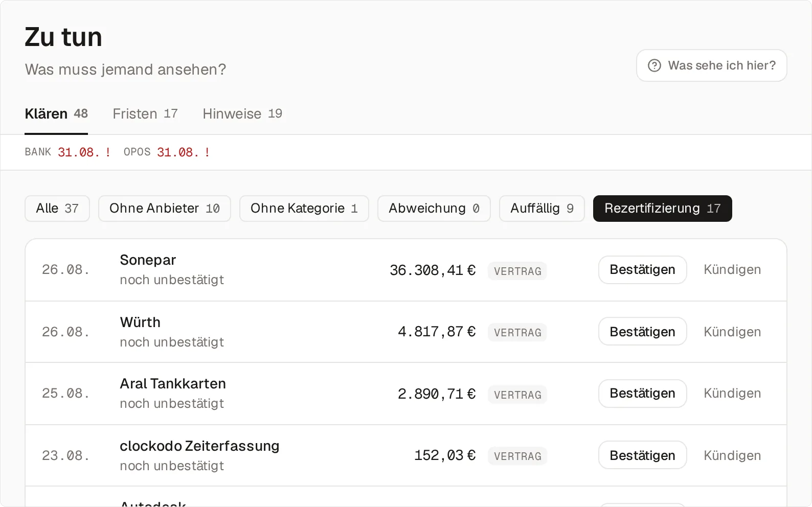Screen dimensions: 812x507
Task: Click the OPOS 31.08. status indicator
Action: [167, 152]
